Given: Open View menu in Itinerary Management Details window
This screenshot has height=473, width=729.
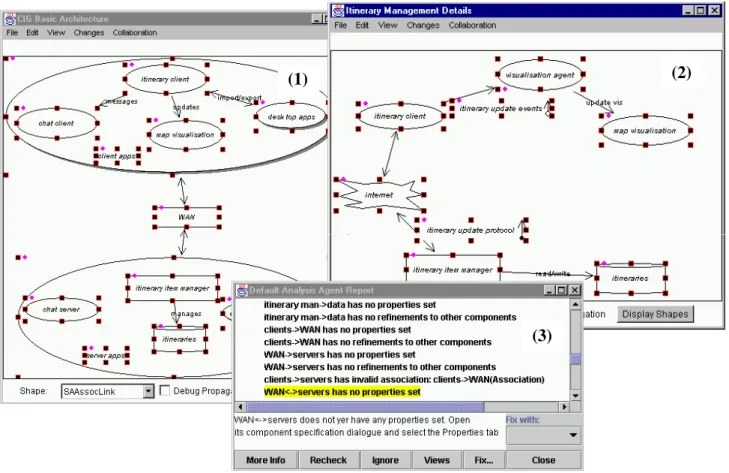Looking at the screenshot, I should [387, 25].
